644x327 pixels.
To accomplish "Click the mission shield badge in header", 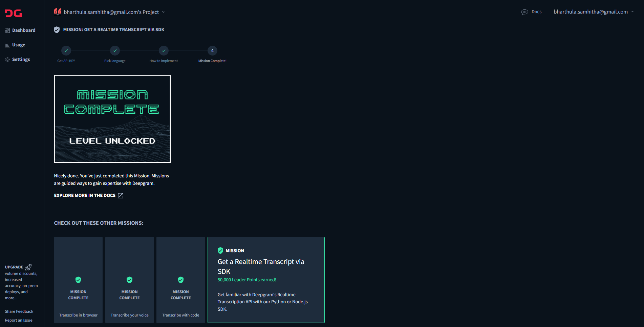I will 57,30.
